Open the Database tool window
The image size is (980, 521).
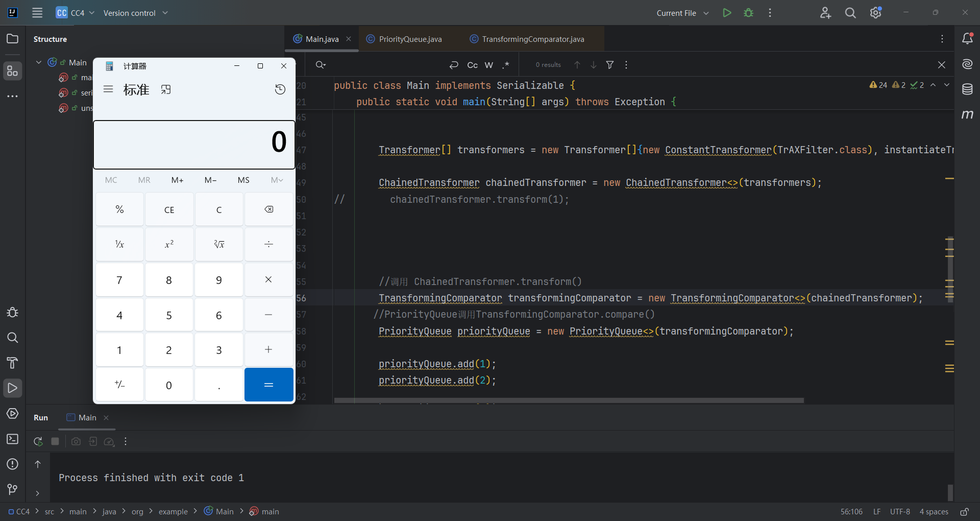967,89
